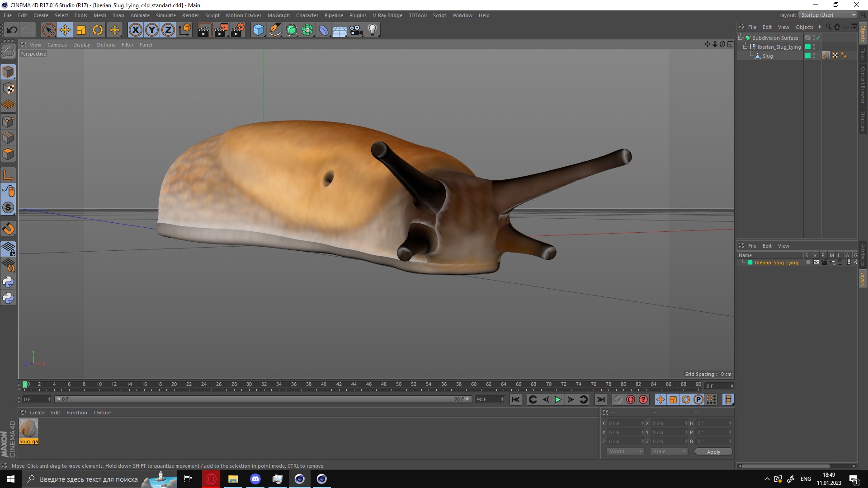
Task: Open Render to Picture Viewer icon
Action: 221,30
